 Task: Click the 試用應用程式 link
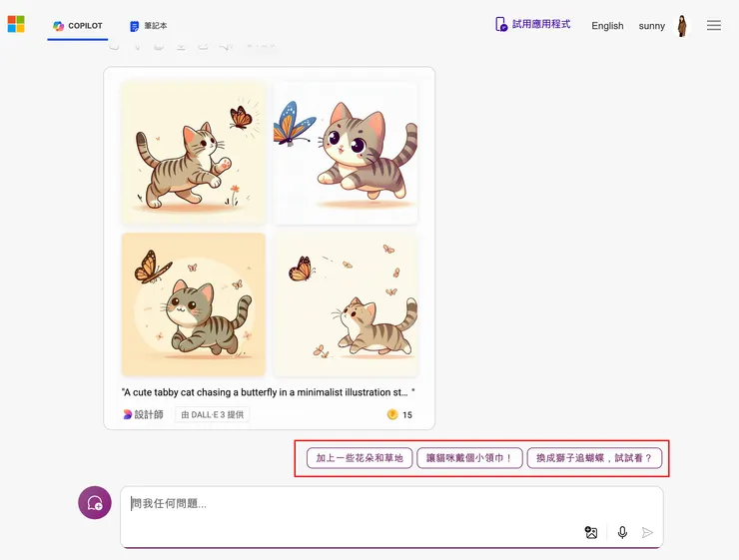tap(532, 25)
